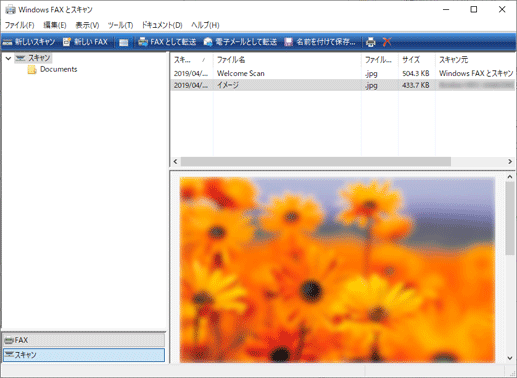The width and height of the screenshot is (517, 378).
Task: Click the printer icon in the toolbar
Action: point(370,42)
